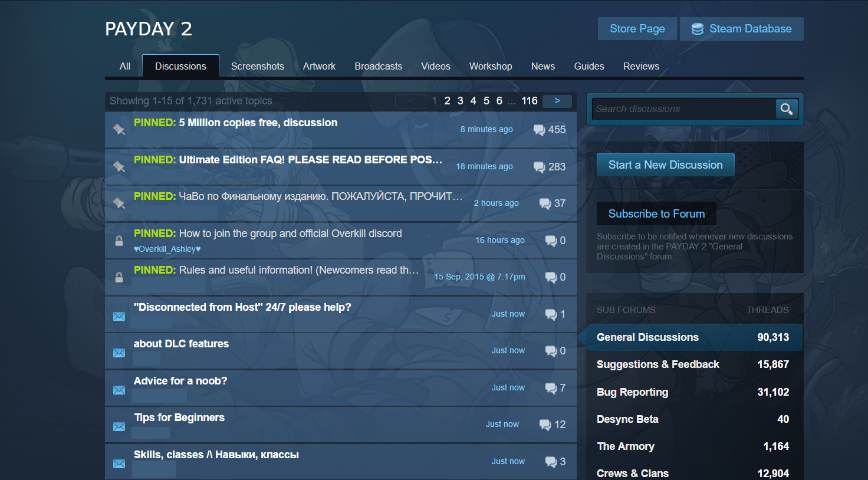The height and width of the screenshot is (480, 868).
Task: Click pin icon of 5 Million copies thread
Action: tap(119, 129)
